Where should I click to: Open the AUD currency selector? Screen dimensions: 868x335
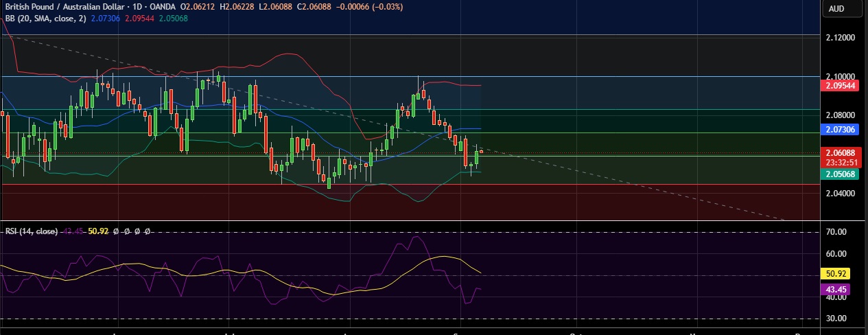(836, 9)
